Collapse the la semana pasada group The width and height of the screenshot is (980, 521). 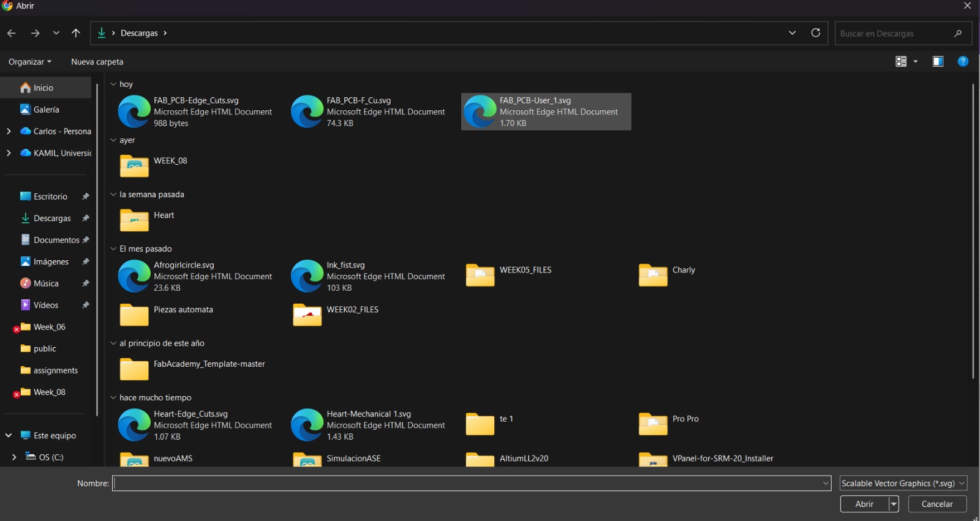pyautogui.click(x=113, y=194)
